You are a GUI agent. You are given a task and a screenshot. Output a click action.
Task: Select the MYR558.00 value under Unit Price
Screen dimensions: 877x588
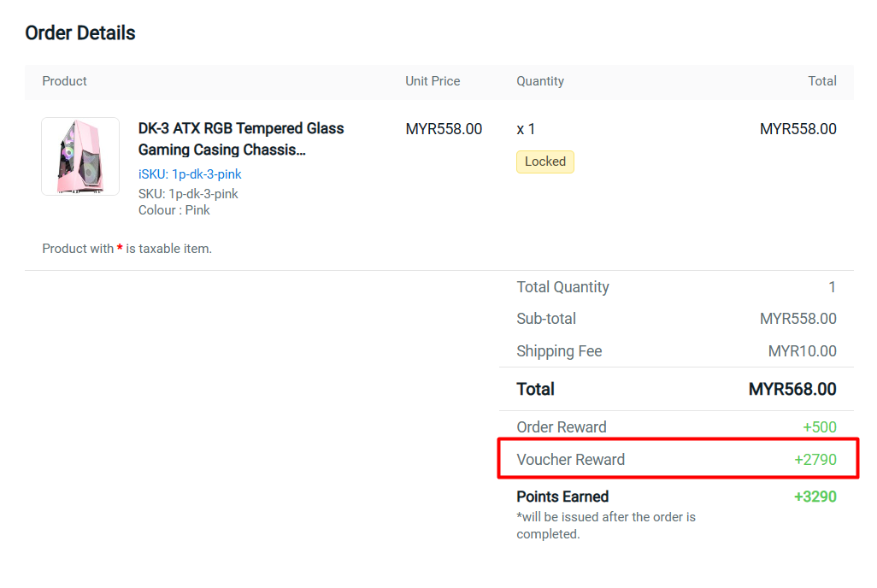(444, 129)
